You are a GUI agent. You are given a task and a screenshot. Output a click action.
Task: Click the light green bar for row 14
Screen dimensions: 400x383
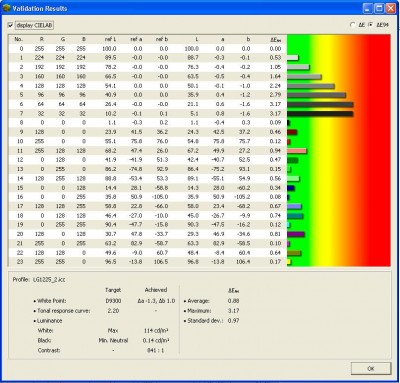(293, 179)
